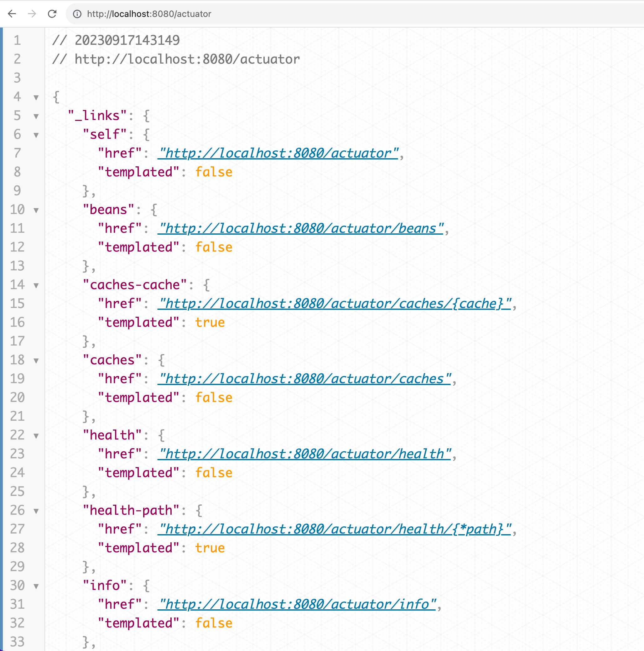Open the actuator/health link
This screenshot has width=644, height=651.
(x=304, y=454)
